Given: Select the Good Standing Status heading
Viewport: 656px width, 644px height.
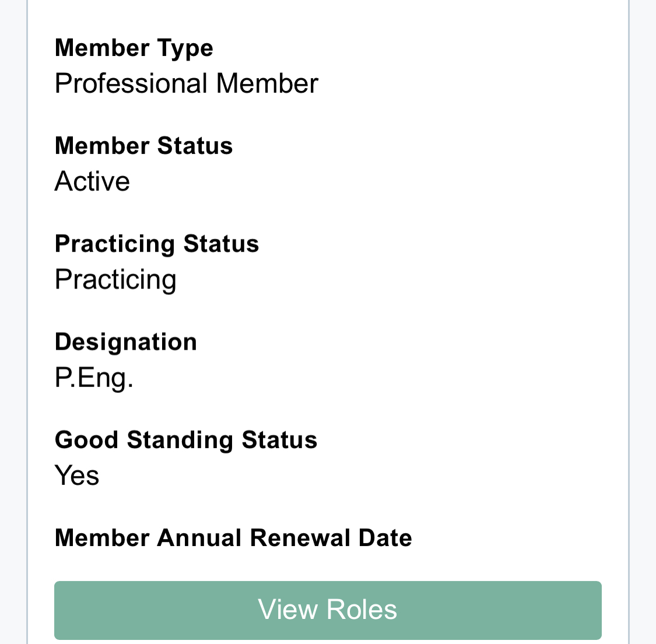Looking at the screenshot, I should (186, 441).
